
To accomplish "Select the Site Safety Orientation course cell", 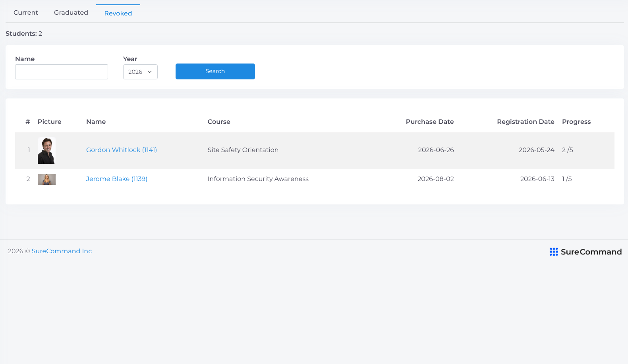I will (x=243, y=150).
